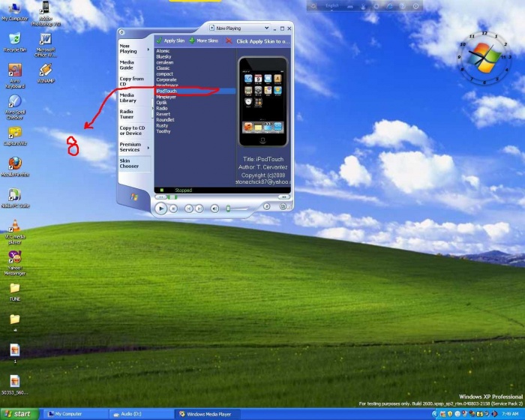Open the Media Guide tab
Image resolution: width=525 pixels, height=420 pixels.
pyautogui.click(x=127, y=65)
